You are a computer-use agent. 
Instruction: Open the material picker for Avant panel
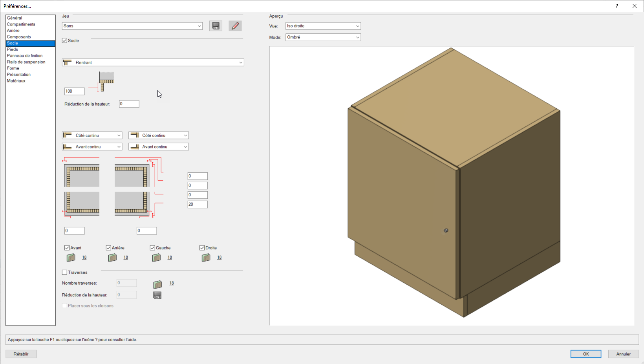click(71, 257)
